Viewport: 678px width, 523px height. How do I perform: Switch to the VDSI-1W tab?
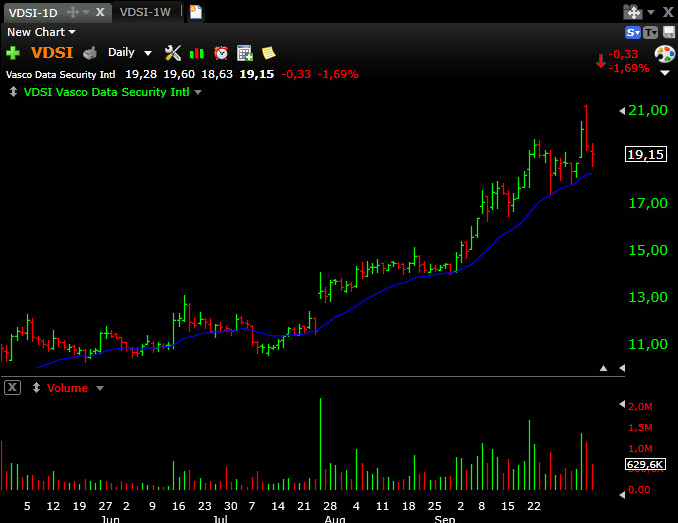(146, 12)
